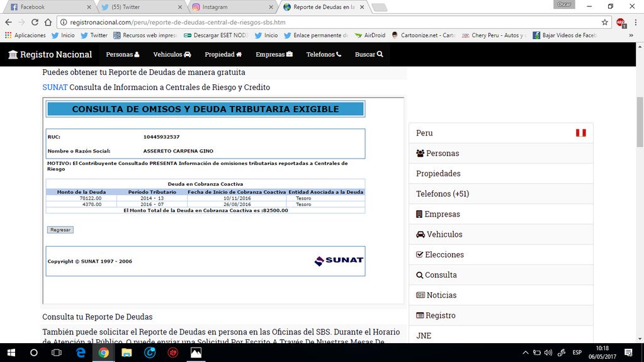Select the Peru sidebar item
The width and height of the screenshot is (644, 362).
tap(501, 133)
